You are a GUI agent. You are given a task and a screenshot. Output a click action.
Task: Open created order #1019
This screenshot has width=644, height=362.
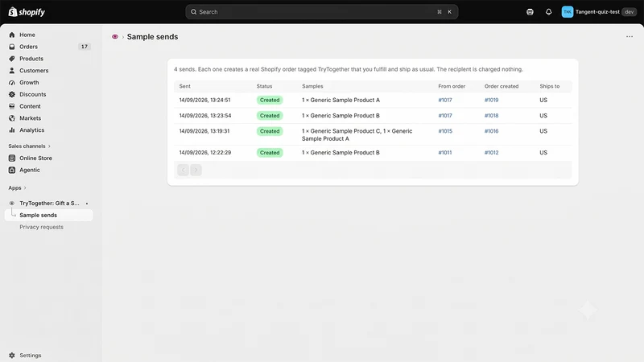coord(491,100)
